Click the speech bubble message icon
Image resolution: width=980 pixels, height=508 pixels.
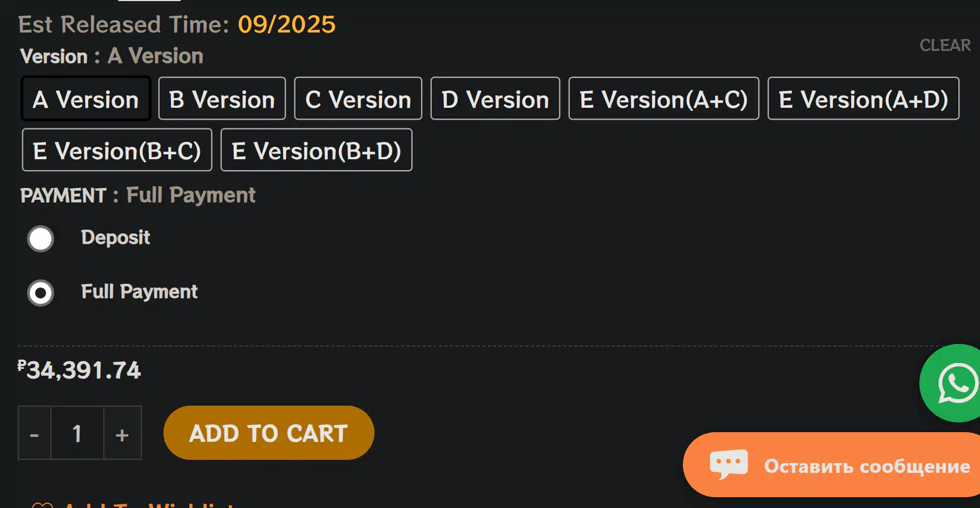coord(728,464)
